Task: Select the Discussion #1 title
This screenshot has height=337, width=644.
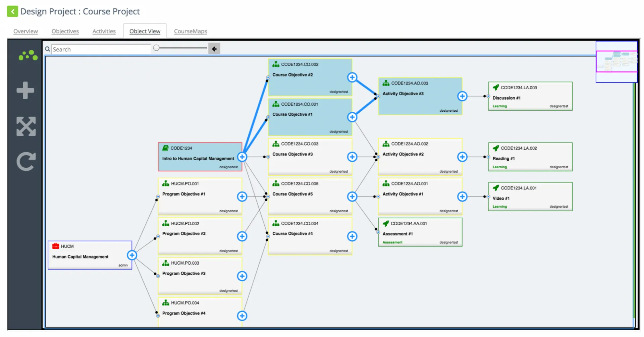Action: (x=506, y=98)
